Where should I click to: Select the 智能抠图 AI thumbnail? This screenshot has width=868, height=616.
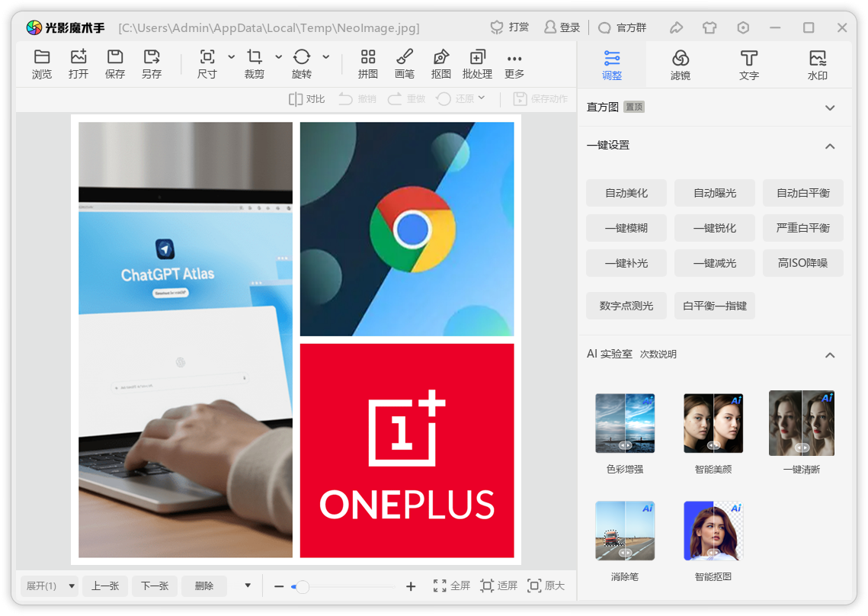click(713, 531)
